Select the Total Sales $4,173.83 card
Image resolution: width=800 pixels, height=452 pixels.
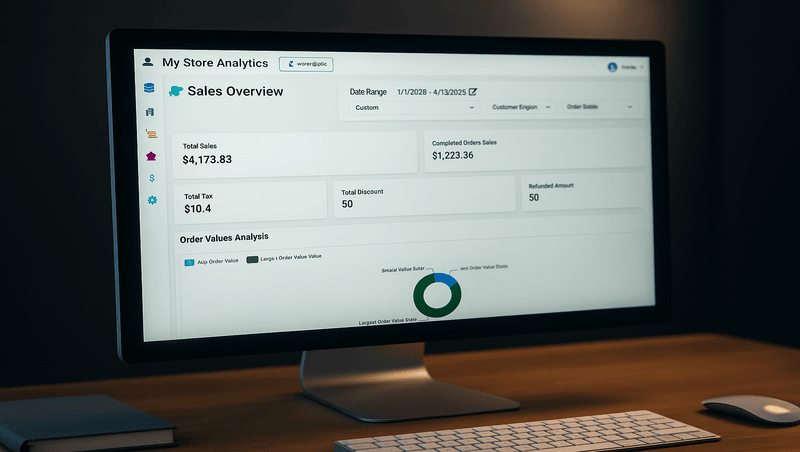pos(295,155)
